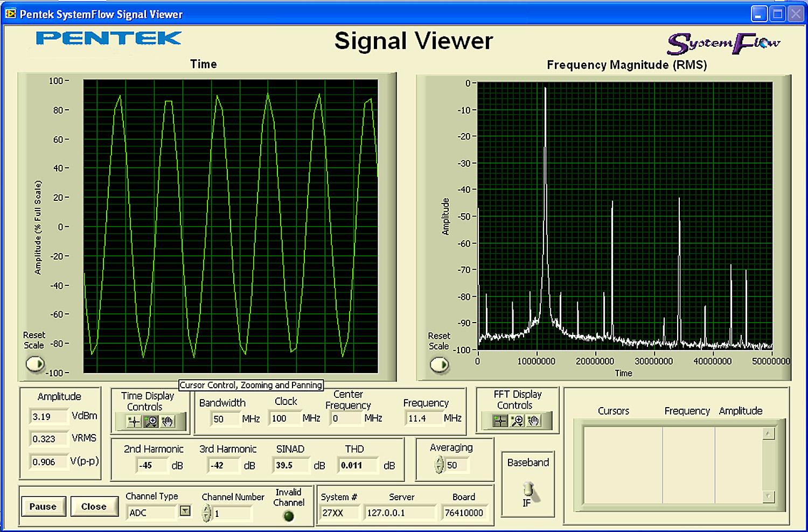Click the THD value 0.011

point(358,465)
